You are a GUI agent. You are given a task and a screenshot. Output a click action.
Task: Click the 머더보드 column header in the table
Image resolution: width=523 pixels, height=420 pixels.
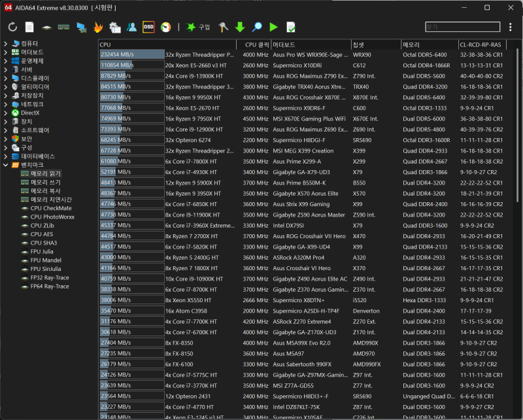pos(311,44)
